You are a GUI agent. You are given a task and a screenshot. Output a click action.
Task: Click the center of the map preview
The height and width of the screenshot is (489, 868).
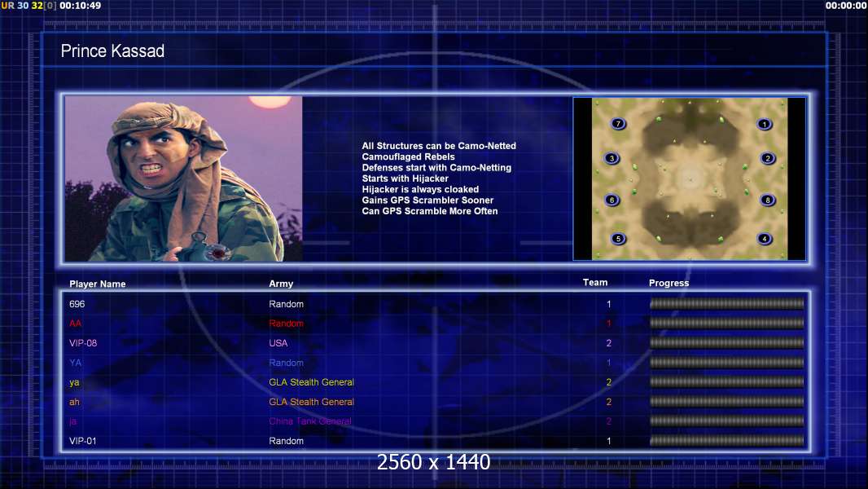(x=689, y=178)
